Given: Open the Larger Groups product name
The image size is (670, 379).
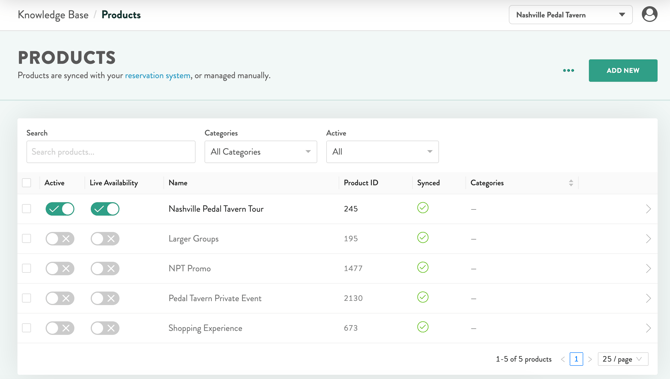Looking at the screenshot, I should coord(194,239).
